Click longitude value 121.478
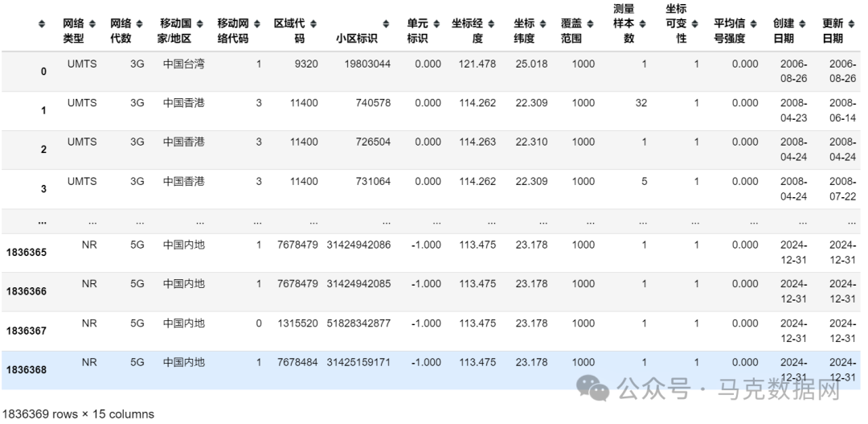Viewport: 868px width, 424px height. (477, 64)
